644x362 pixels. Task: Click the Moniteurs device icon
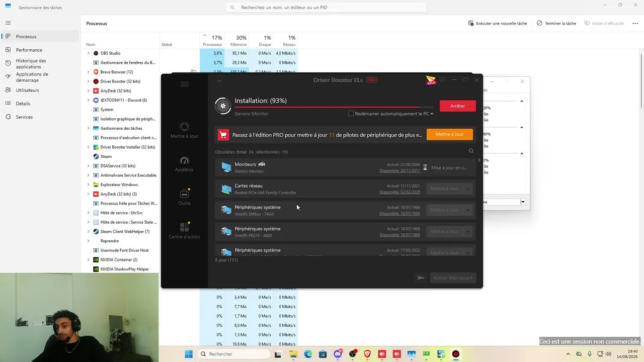tap(226, 167)
